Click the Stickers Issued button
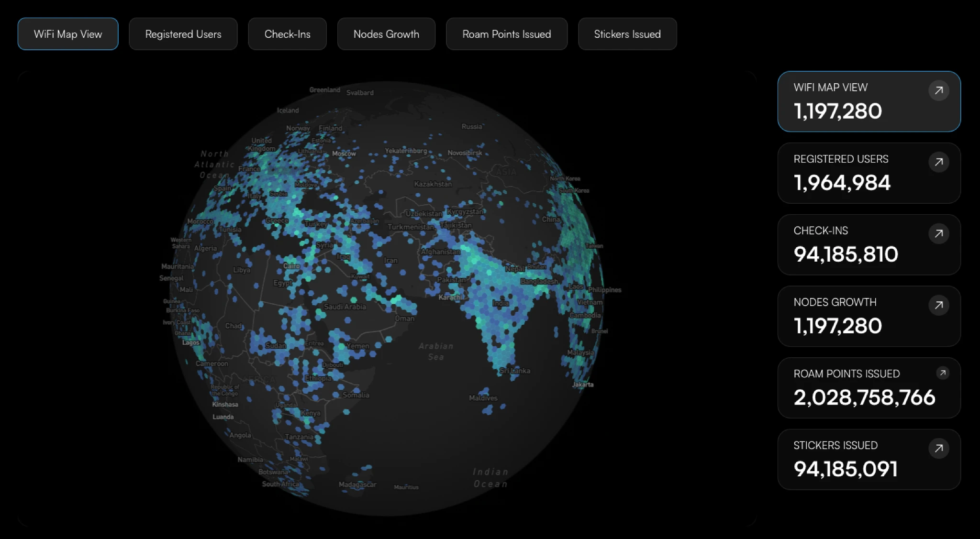This screenshot has width=980, height=539. [627, 34]
